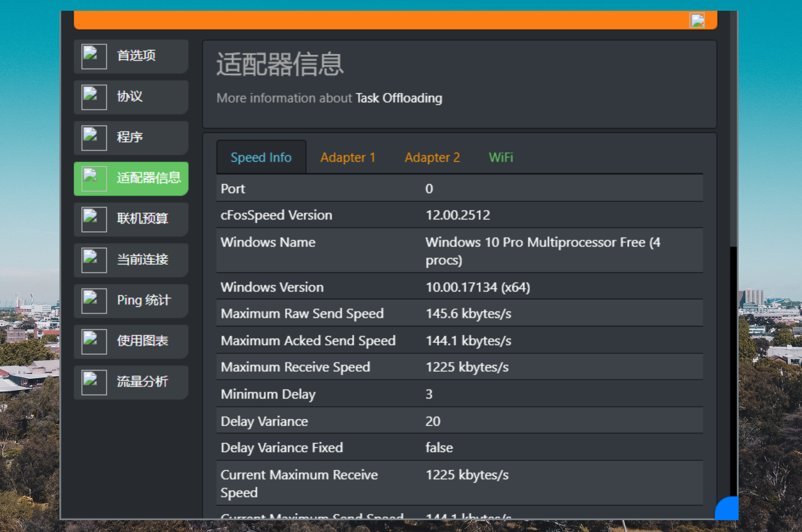Click the icon beside 程序
The width and height of the screenshot is (802, 532).
click(94, 138)
